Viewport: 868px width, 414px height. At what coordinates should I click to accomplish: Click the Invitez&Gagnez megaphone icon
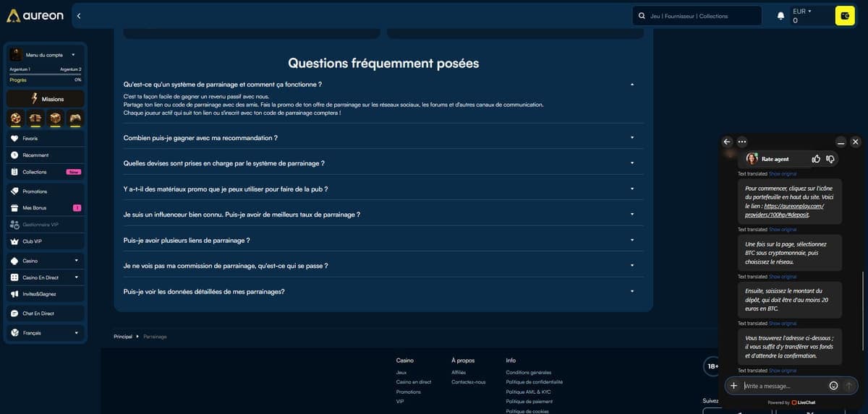[14, 294]
